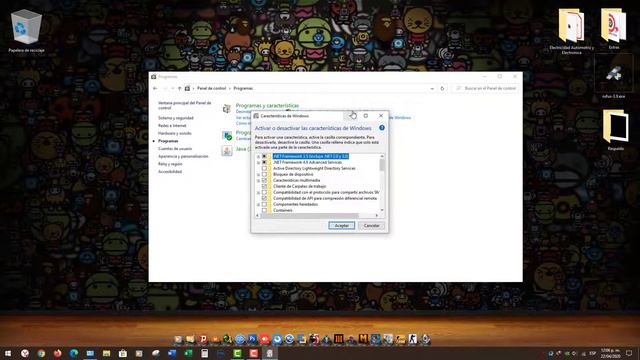Open Hardware y sonido category

[175, 133]
